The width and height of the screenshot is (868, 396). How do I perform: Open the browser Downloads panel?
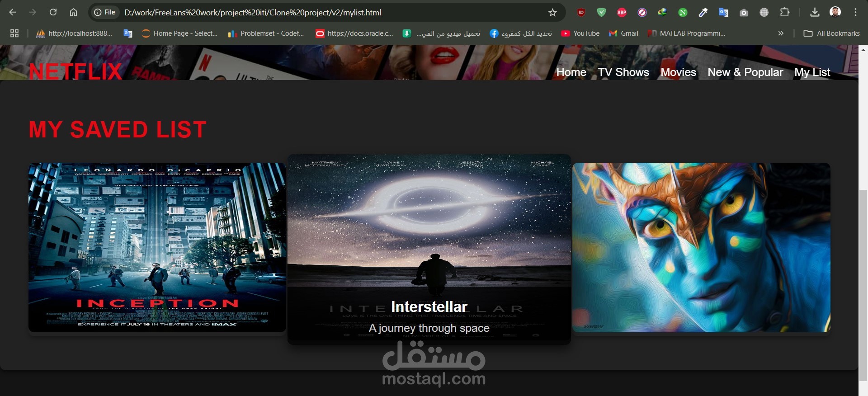pos(815,12)
